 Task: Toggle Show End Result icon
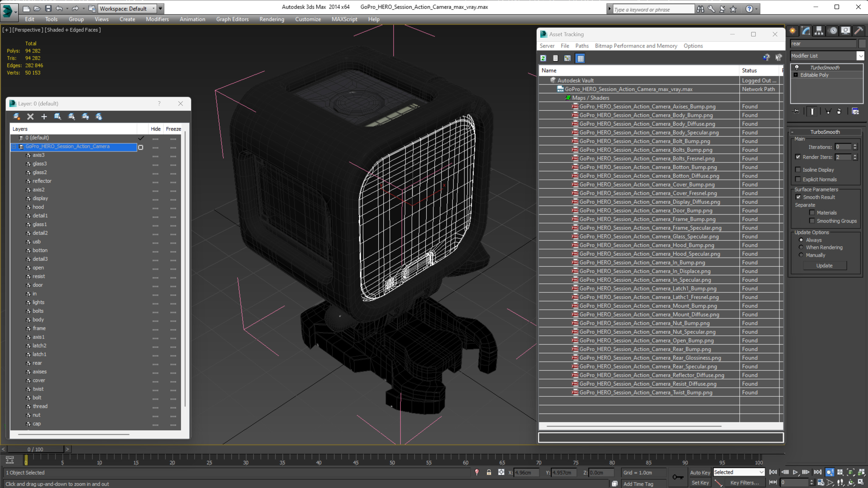pyautogui.click(x=812, y=111)
